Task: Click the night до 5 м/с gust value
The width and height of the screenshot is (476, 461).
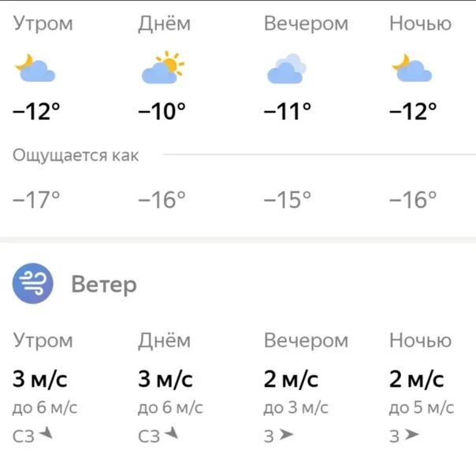Action: 422,407
